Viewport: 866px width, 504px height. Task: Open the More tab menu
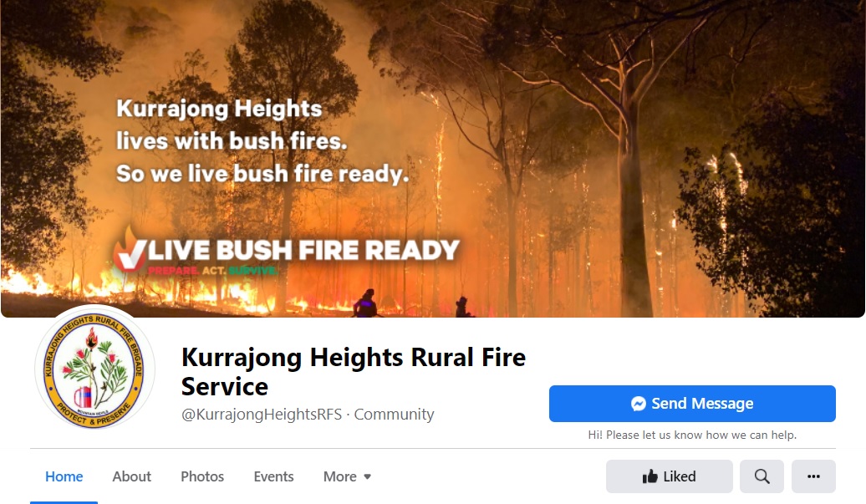point(347,476)
